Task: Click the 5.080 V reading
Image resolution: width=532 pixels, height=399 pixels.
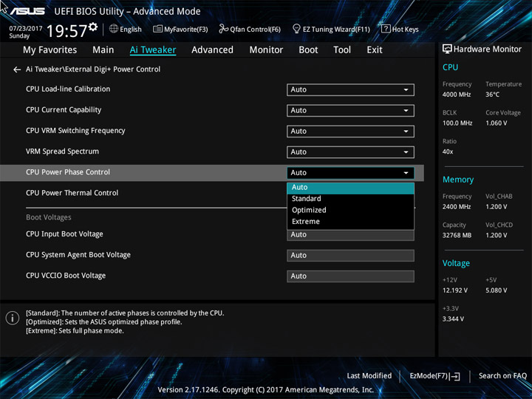Action: coord(496,290)
